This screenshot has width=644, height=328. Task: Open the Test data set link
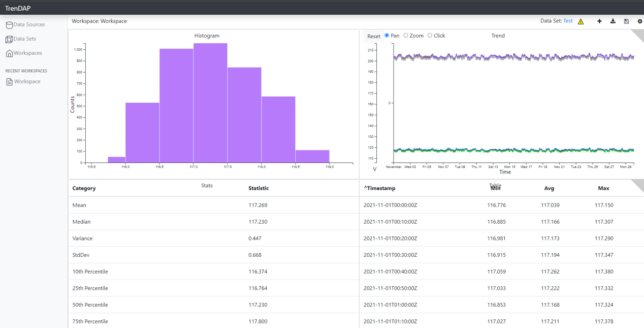[568, 21]
